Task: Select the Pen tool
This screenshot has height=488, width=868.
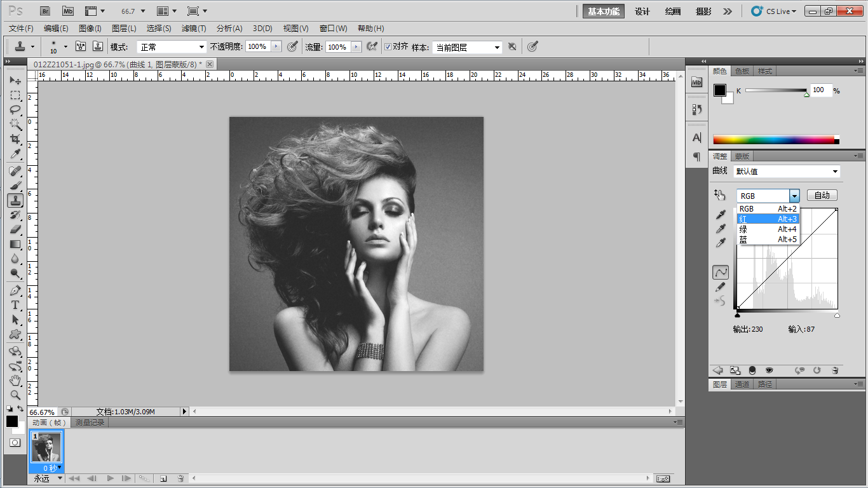Action: (x=15, y=290)
